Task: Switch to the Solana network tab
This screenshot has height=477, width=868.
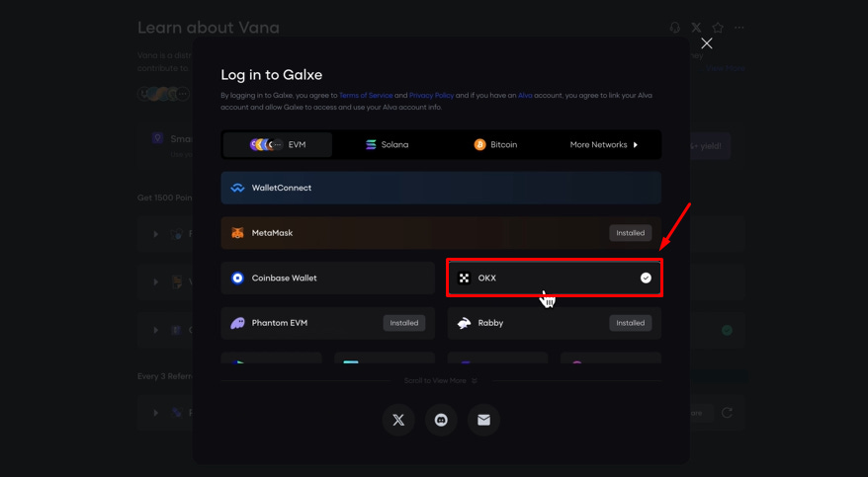Action: [x=387, y=145]
